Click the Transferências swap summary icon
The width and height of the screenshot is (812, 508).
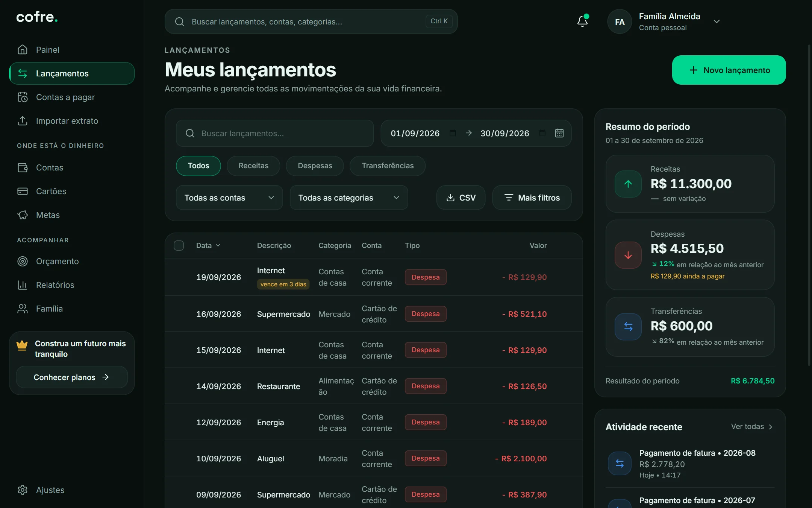pos(628,327)
